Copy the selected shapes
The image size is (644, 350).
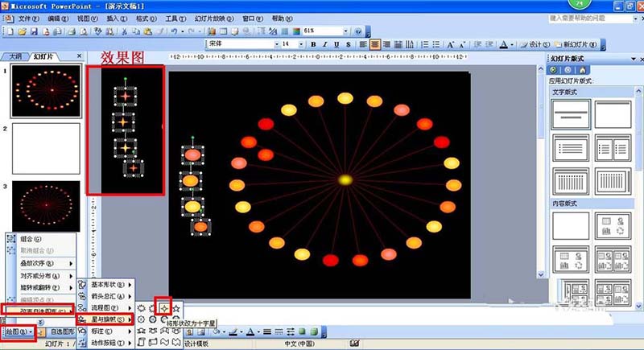[x=136, y=31]
